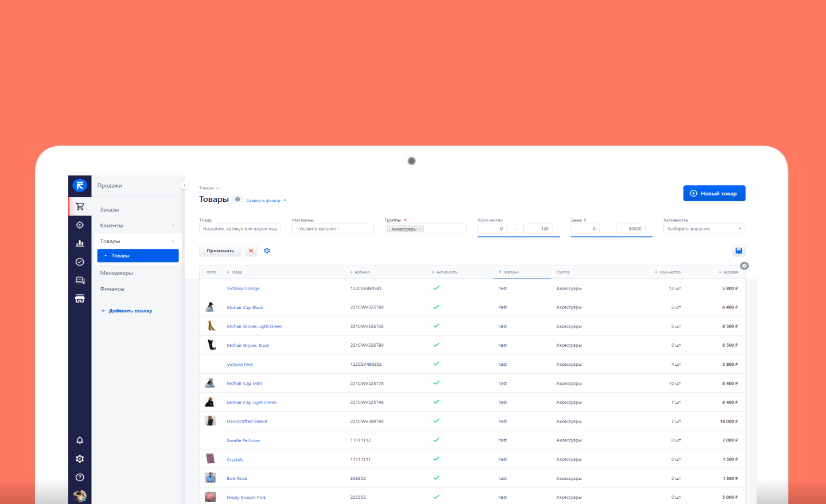Viewport: 826px width, 504px height.
Task: Open the Активность value dropdown
Action: point(704,229)
